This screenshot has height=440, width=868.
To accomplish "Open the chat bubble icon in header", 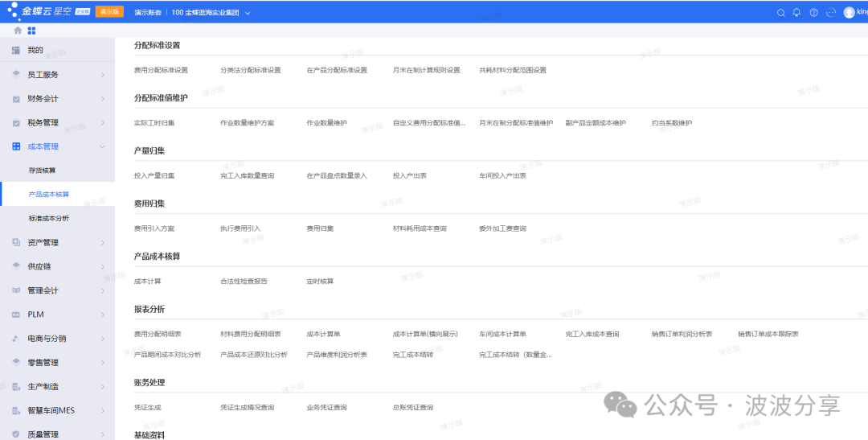I will click(x=831, y=12).
